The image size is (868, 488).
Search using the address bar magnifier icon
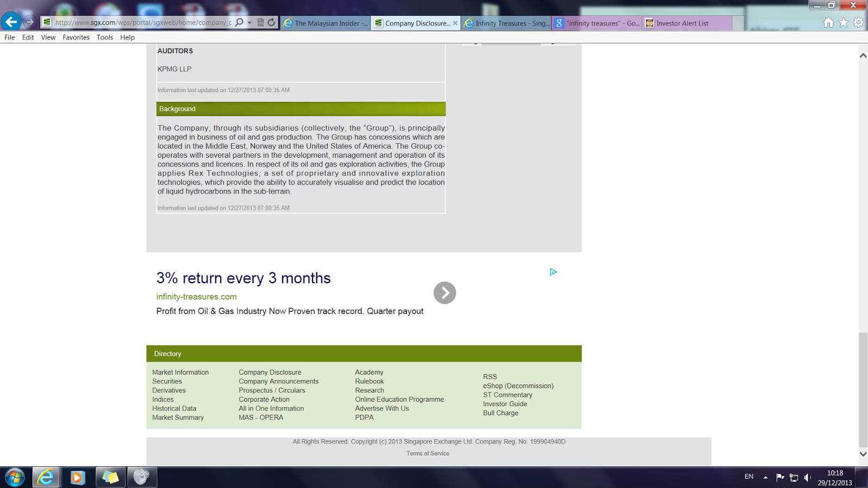(x=239, y=22)
